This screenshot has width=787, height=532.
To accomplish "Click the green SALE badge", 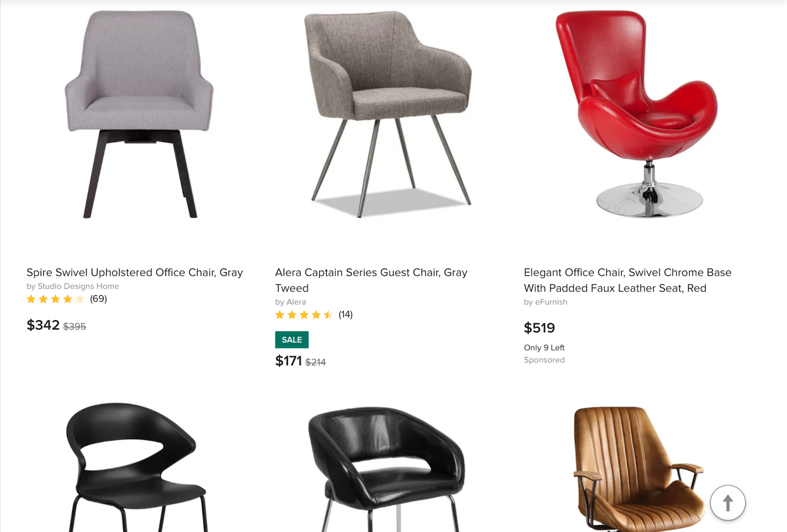I will [x=292, y=340].
